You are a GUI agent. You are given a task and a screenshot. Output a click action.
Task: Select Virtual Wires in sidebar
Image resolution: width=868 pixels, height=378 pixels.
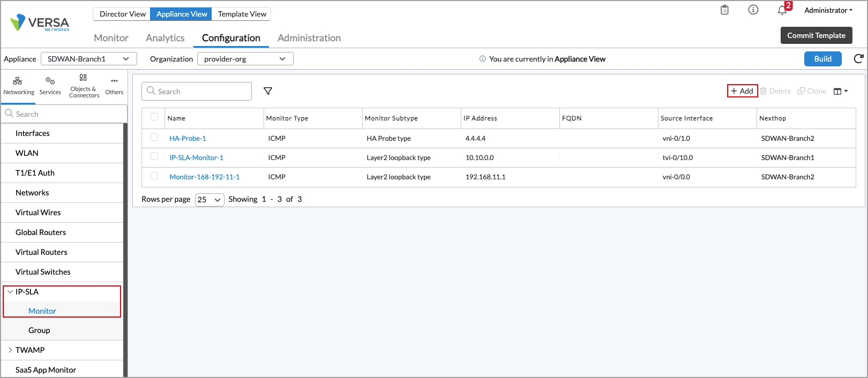pyautogui.click(x=62, y=213)
